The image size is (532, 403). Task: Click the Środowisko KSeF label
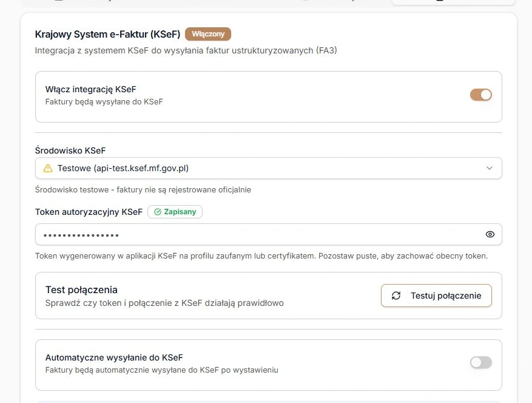70,151
